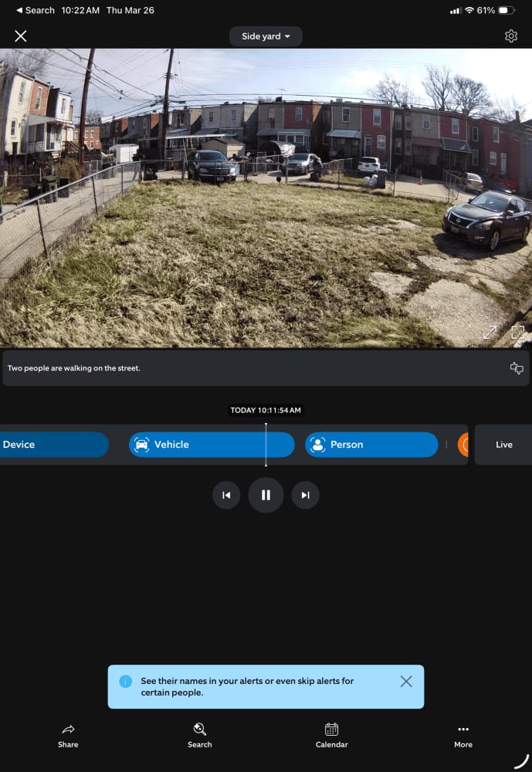Screen dimensions: 532x772
Task: Enter fullscreen using the corner brackets icon
Action: click(x=517, y=332)
